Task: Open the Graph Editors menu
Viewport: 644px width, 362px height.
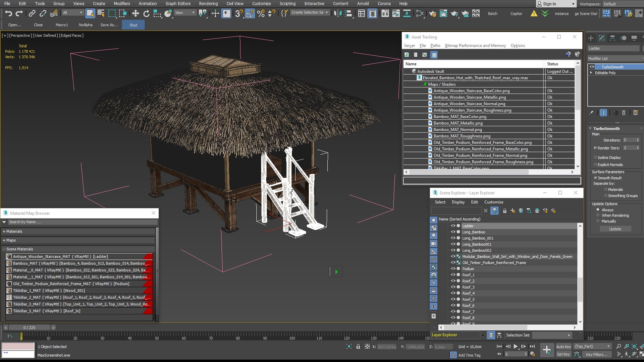Action: (x=178, y=3)
